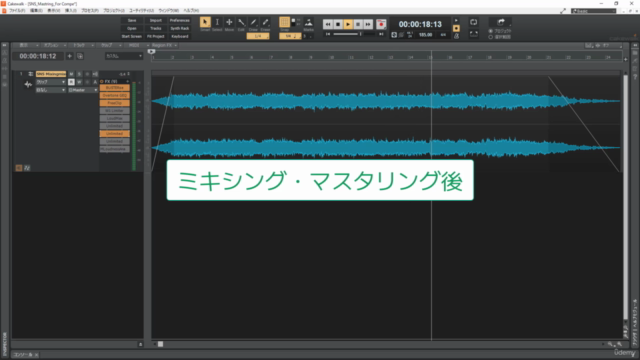The height and width of the screenshot is (360, 640).
Task: Choose the Move tool
Action: coord(229,24)
